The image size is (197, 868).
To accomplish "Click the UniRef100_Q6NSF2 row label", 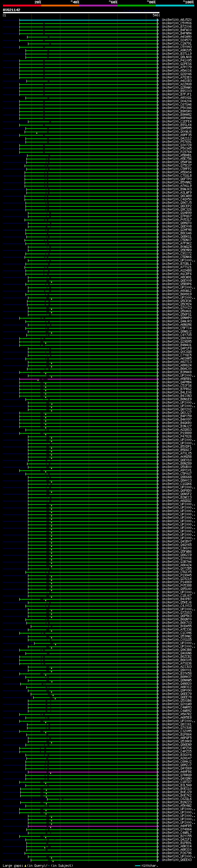I will (177, 494).
